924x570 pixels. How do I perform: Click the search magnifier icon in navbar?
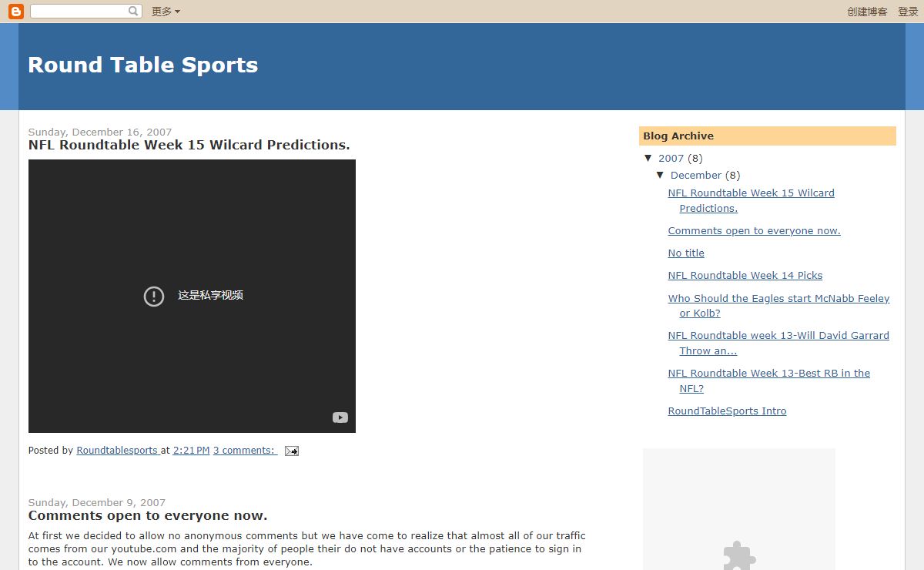(133, 12)
